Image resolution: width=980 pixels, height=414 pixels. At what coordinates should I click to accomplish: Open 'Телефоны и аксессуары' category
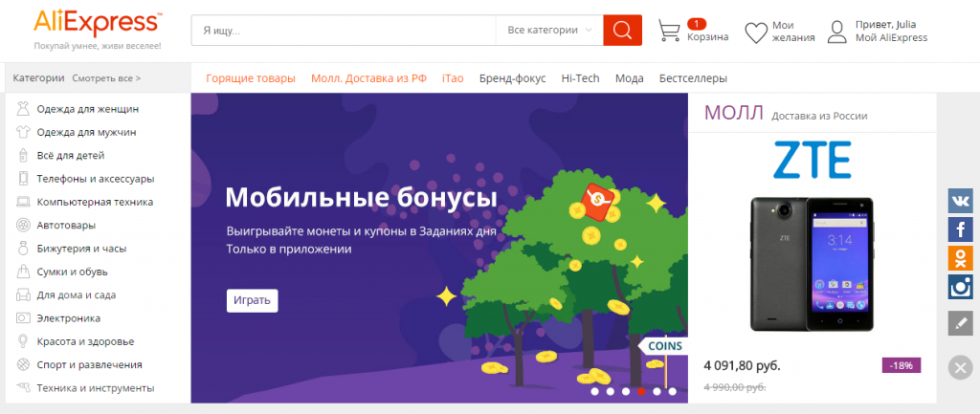[x=95, y=179]
